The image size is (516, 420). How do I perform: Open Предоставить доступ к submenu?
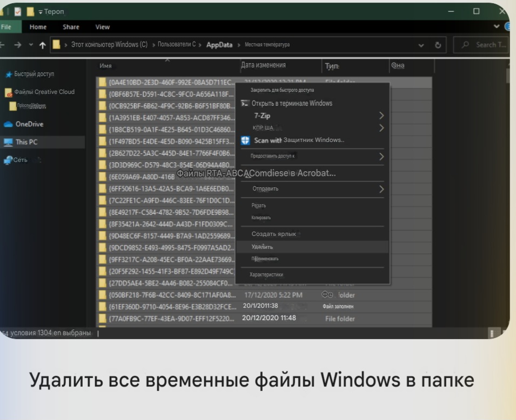coord(312,156)
